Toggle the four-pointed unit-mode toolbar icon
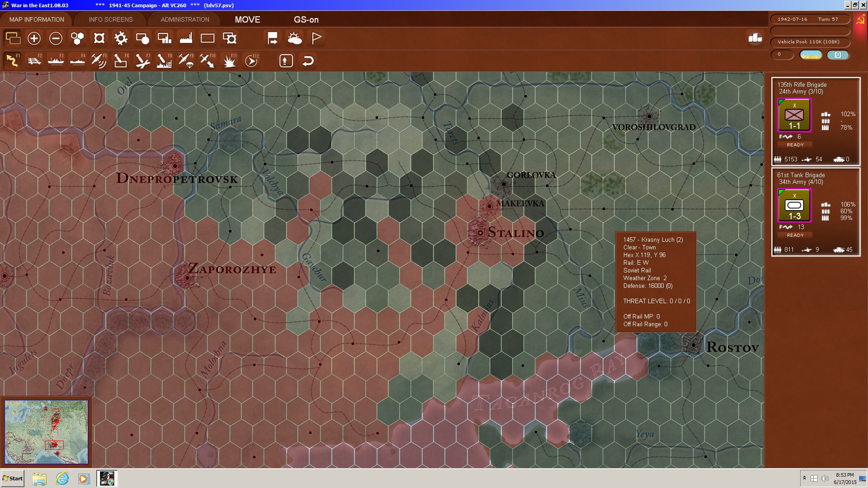This screenshot has height=488, width=868. point(99,38)
